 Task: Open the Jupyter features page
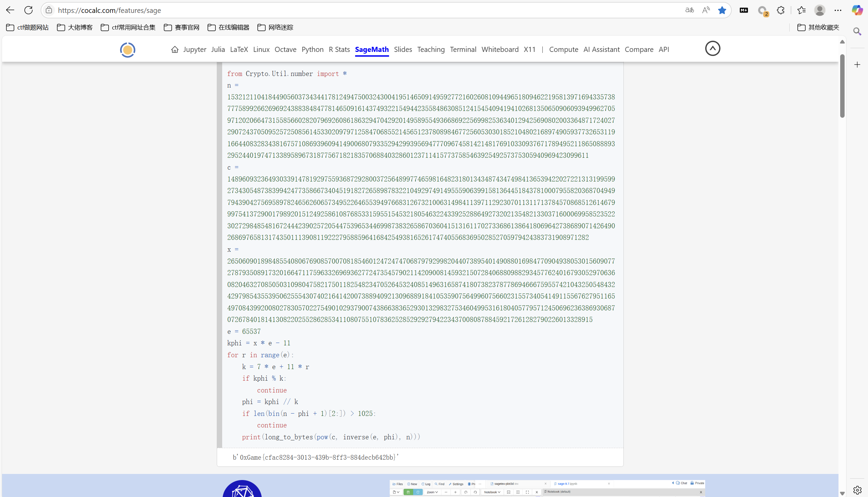pyautogui.click(x=194, y=50)
